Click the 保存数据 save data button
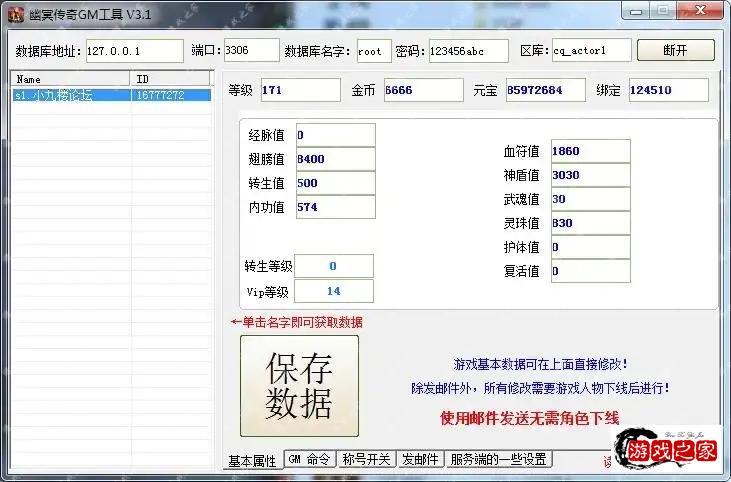This screenshot has height=482, width=731. [299, 386]
